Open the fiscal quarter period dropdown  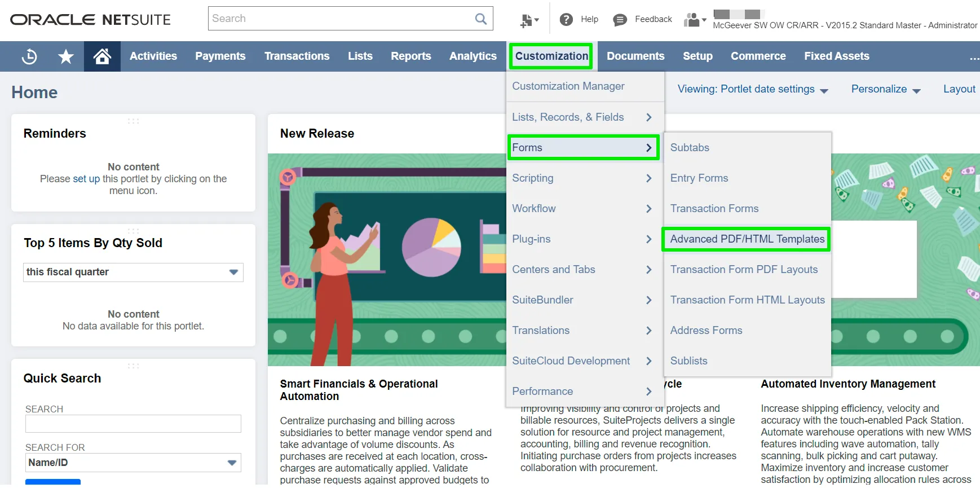tap(133, 272)
